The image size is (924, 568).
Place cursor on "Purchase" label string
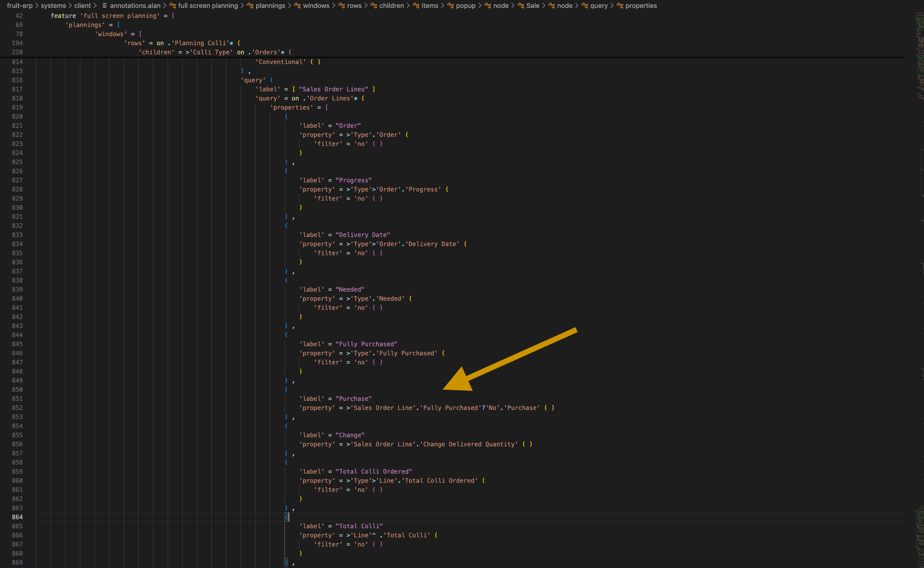353,399
